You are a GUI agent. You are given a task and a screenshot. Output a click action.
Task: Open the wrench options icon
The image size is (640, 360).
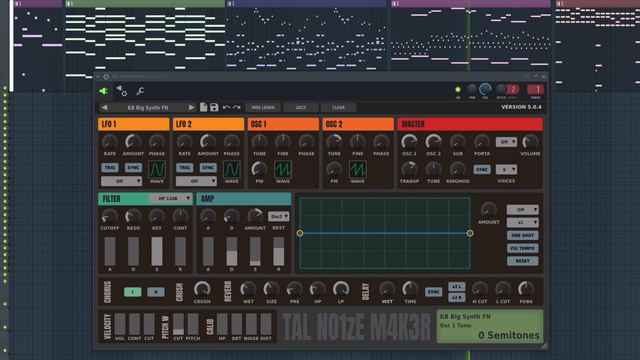tap(140, 91)
